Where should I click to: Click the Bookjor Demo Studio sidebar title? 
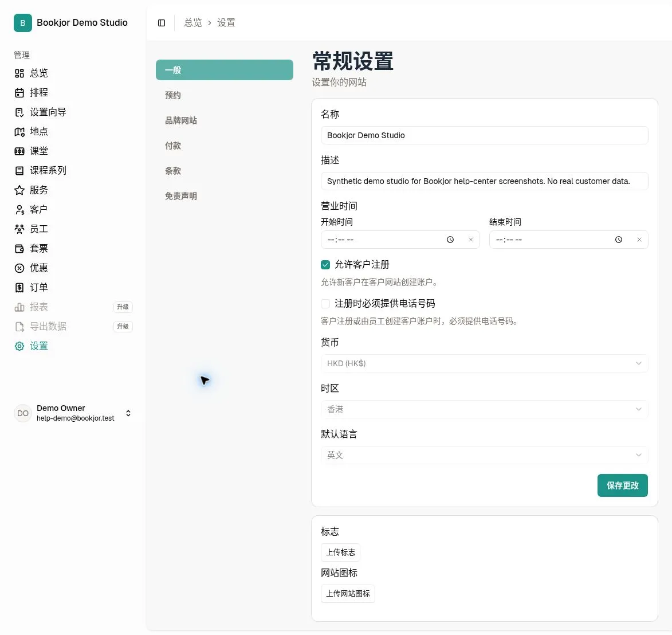coord(82,23)
